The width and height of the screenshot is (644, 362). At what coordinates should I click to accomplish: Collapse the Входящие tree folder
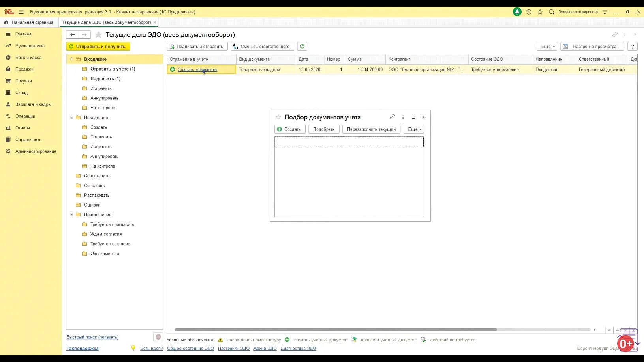click(x=71, y=59)
